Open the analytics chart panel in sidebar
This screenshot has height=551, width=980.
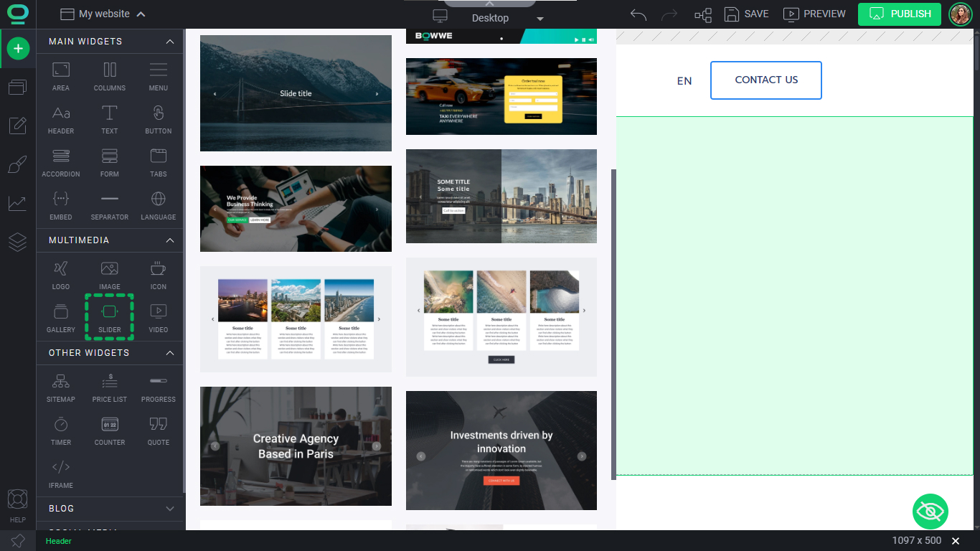[x=18, y=203]
